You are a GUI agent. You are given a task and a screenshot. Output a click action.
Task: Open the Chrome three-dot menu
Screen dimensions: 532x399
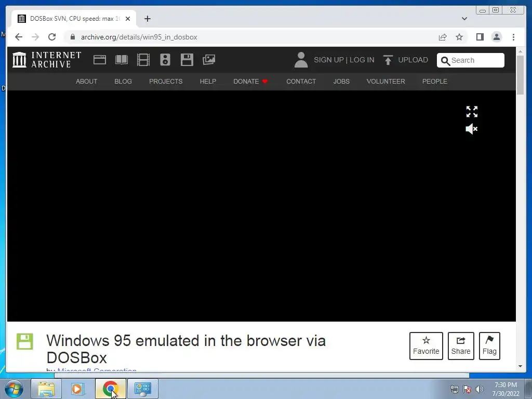tap(513, 37)
